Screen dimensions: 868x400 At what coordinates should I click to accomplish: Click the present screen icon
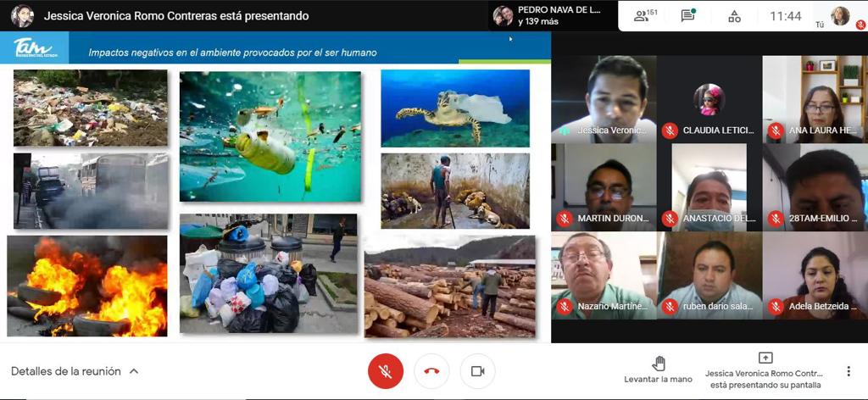click(765, 358)
